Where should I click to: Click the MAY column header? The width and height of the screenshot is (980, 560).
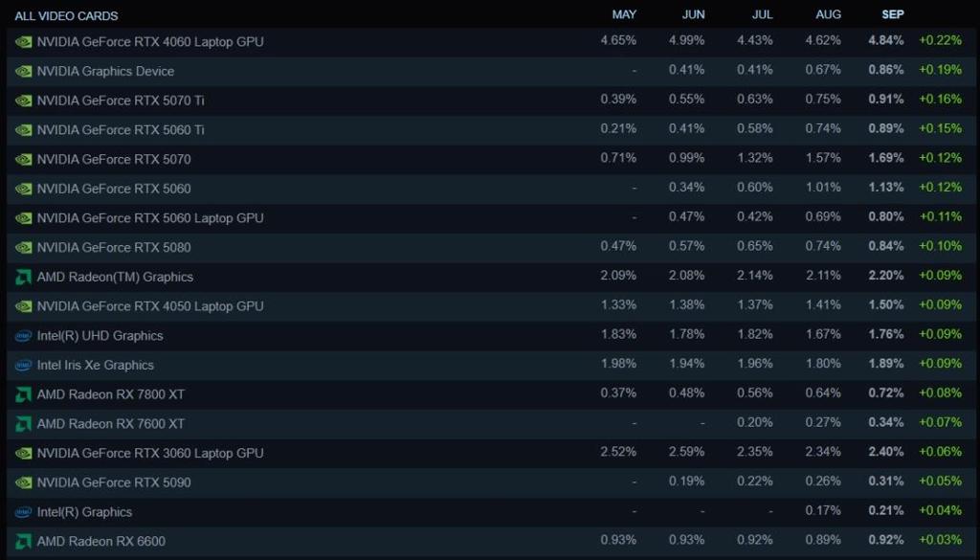[624, 14]
